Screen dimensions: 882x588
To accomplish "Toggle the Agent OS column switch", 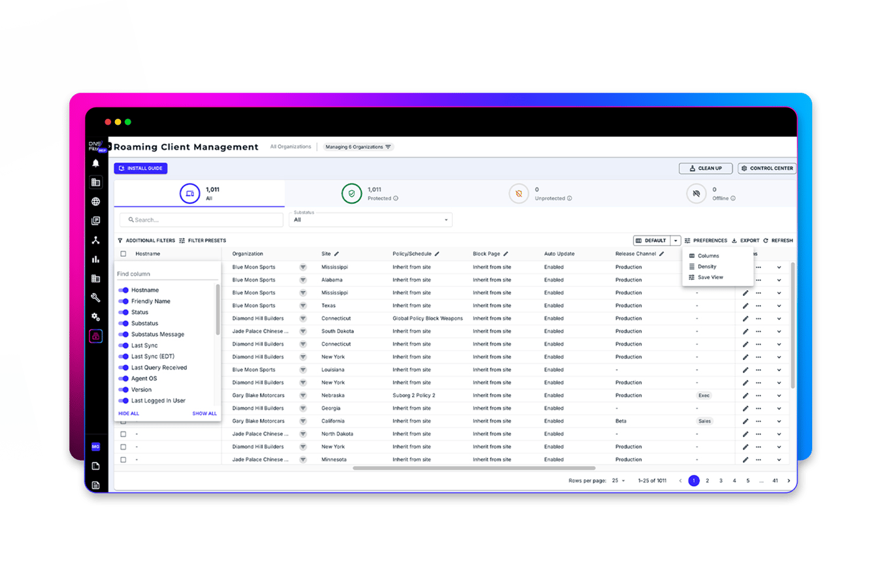I will coord(123,379).
